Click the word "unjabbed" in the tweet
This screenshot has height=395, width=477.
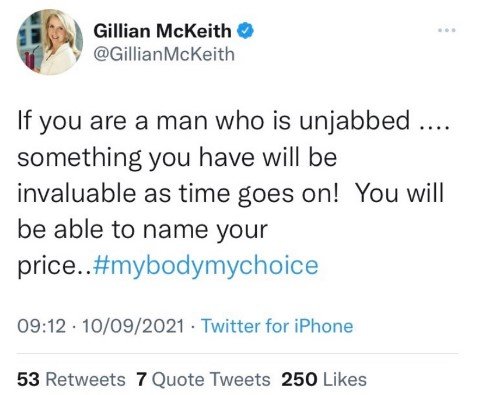click(x=354, y=122)
